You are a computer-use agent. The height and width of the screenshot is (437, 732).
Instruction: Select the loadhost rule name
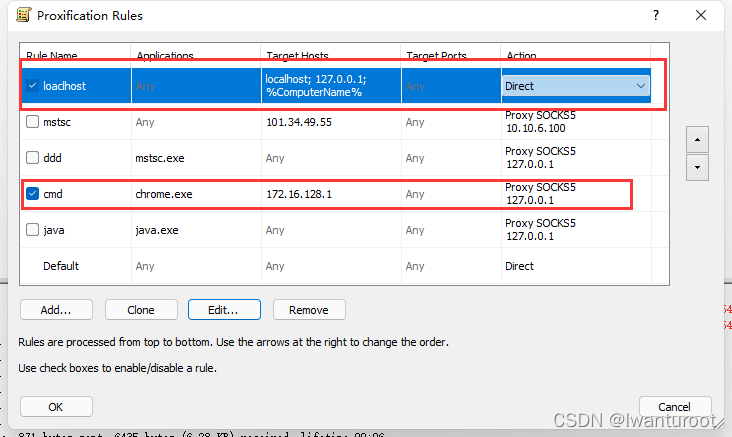[64, 86]
